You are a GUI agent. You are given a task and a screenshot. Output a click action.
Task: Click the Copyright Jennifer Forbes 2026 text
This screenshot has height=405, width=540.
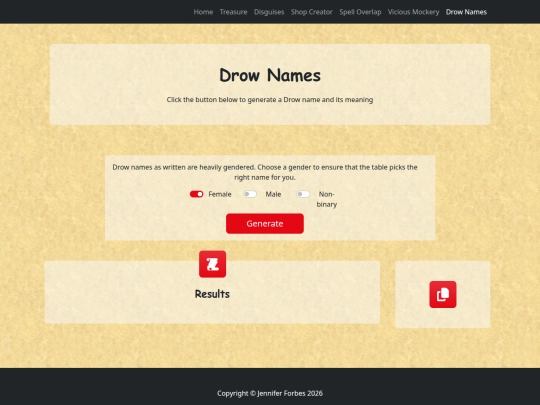[x=270, y=393]
